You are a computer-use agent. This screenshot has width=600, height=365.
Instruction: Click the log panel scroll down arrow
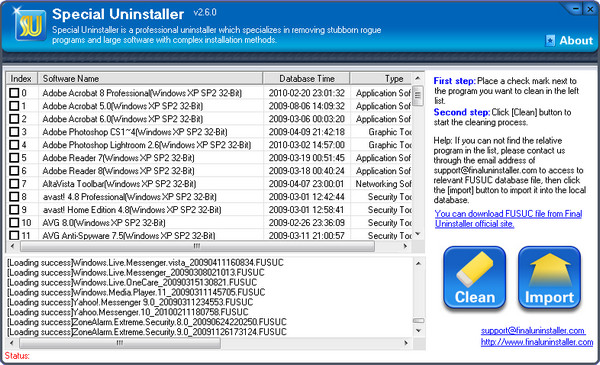point(419,331)
